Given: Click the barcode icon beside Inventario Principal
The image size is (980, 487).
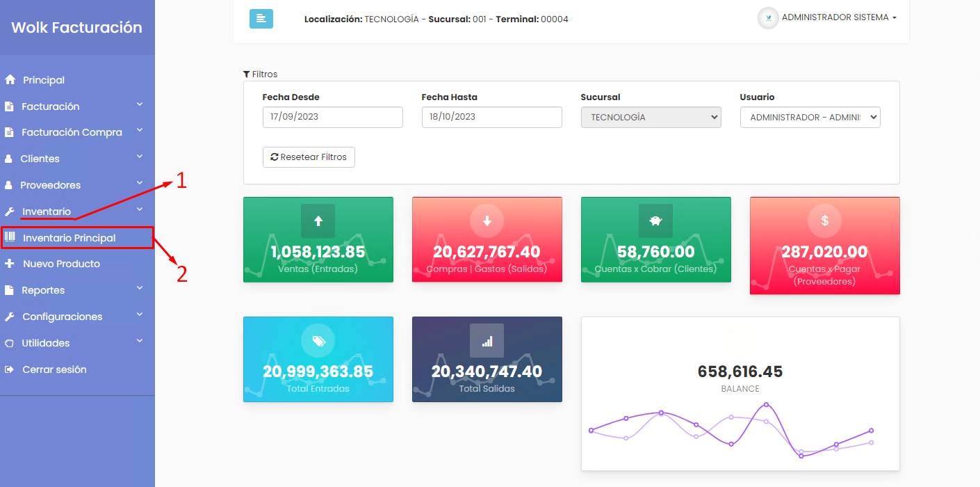Looking at the screenshot, I should pos(10,237).
